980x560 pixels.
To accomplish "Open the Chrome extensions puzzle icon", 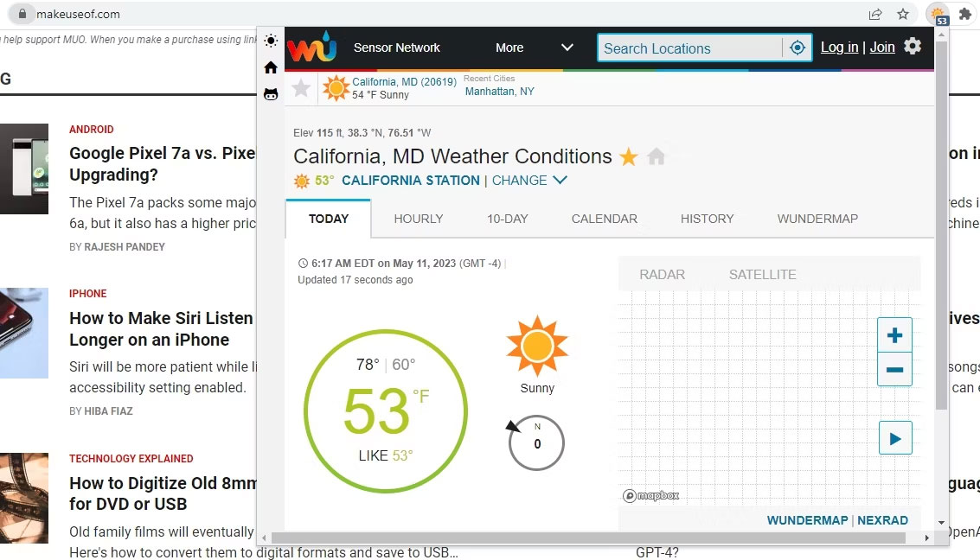I will coord(965,15).
